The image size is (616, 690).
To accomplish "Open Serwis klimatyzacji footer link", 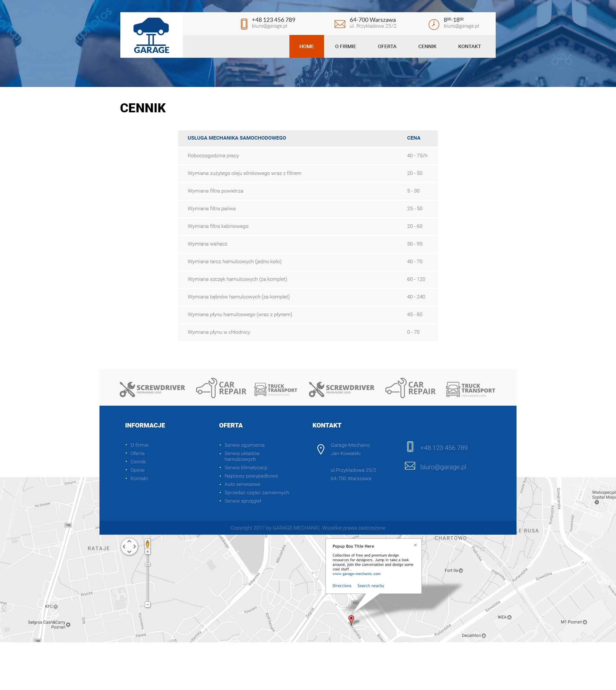I will pos(246,467).
